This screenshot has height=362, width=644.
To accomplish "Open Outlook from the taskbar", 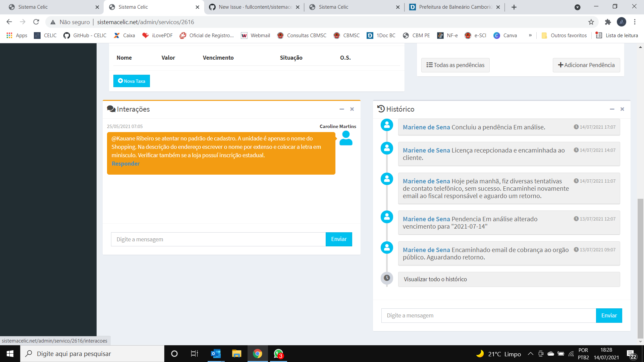I will pyautogui.click(x=216, y=354).
